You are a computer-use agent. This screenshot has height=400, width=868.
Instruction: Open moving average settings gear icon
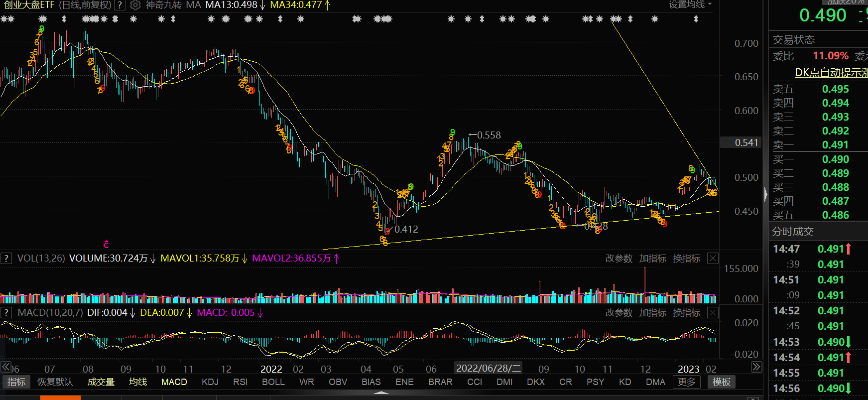[135, 5]
